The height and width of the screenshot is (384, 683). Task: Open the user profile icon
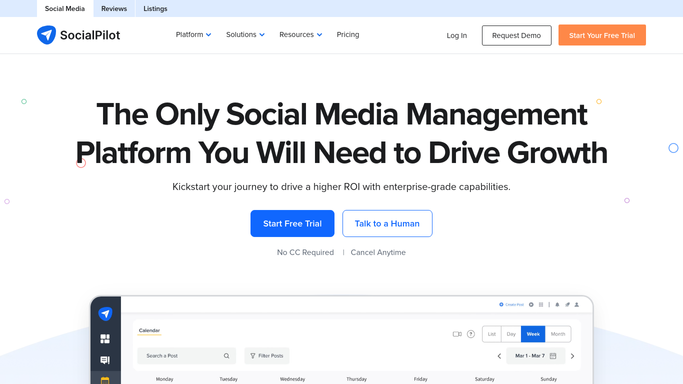pos(577,305)
